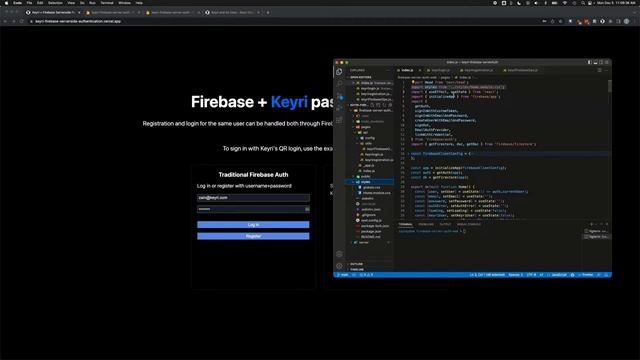This screenshot has height=360, width=640.
Task: Open globals.css in the file tree
Action: pyautogui.click(x=371, y=187)
